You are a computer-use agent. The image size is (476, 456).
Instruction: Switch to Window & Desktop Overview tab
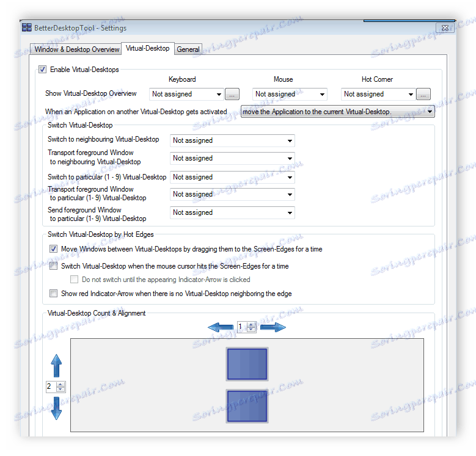(76, 49)
